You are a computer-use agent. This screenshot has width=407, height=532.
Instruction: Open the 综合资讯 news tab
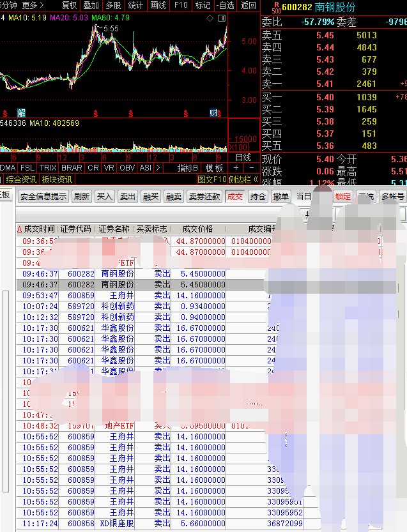pyautogui.click(x=21, y=179)
